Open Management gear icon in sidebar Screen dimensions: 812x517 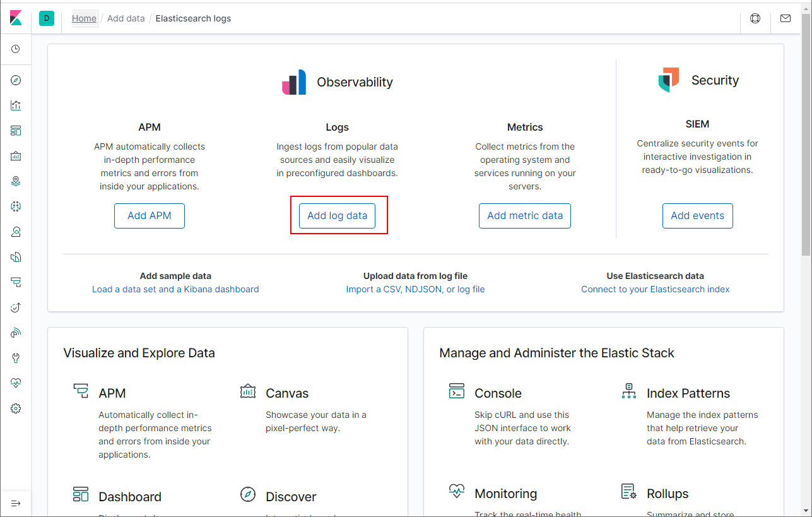click(x=16, y=408)
